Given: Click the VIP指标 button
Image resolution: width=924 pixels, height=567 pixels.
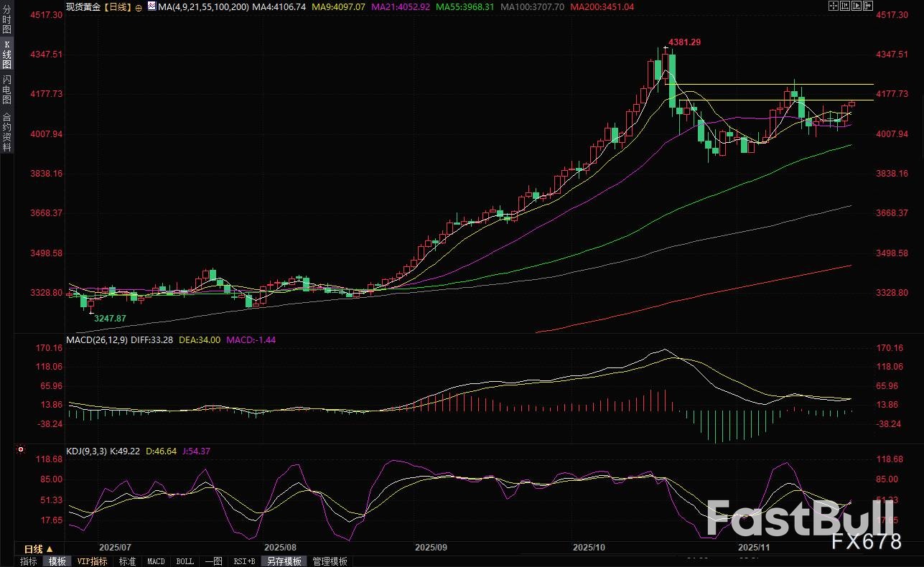Looking at the screenshot, I should (x=92, y=561).
